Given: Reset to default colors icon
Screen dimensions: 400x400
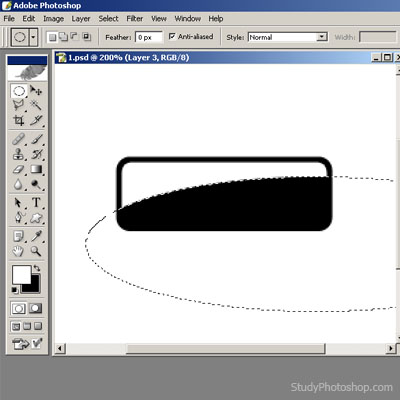Looking at the screenshot, I should [x=15, y=290].
